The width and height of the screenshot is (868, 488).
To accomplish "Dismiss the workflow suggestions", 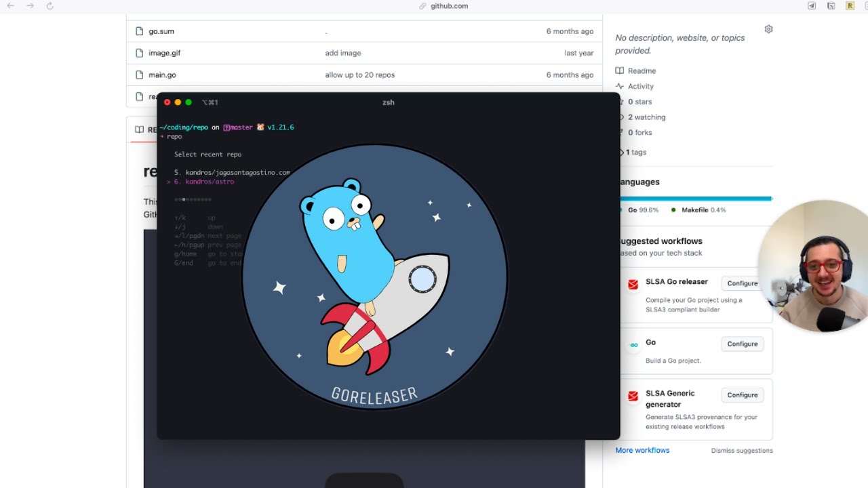I will tap(742, 451).
